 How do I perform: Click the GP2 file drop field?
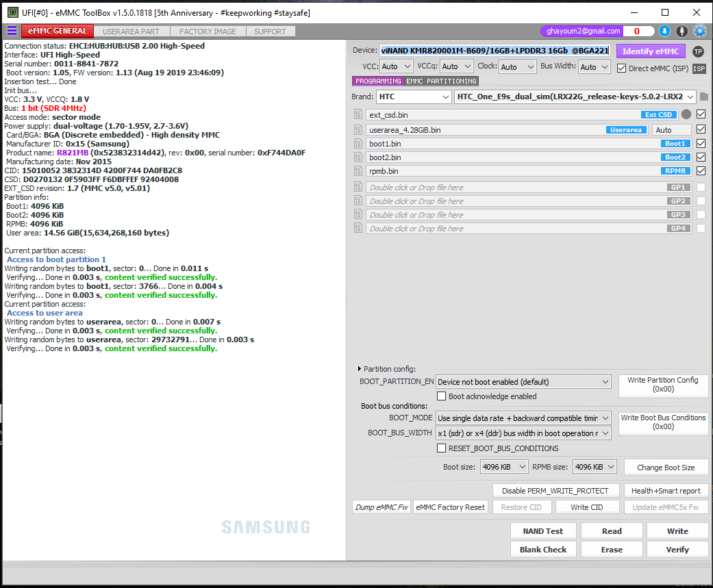pyautogui.click(x=529, y=201)
